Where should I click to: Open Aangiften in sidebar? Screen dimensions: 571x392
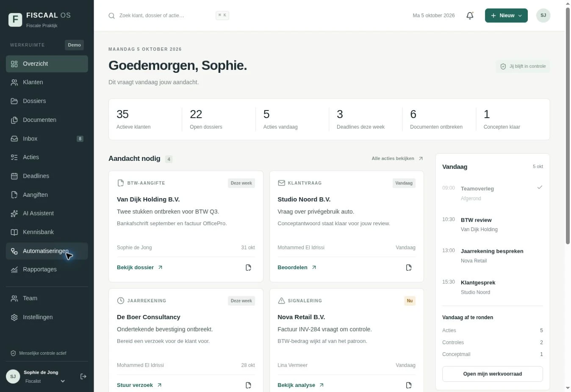(x=47, y=195)
